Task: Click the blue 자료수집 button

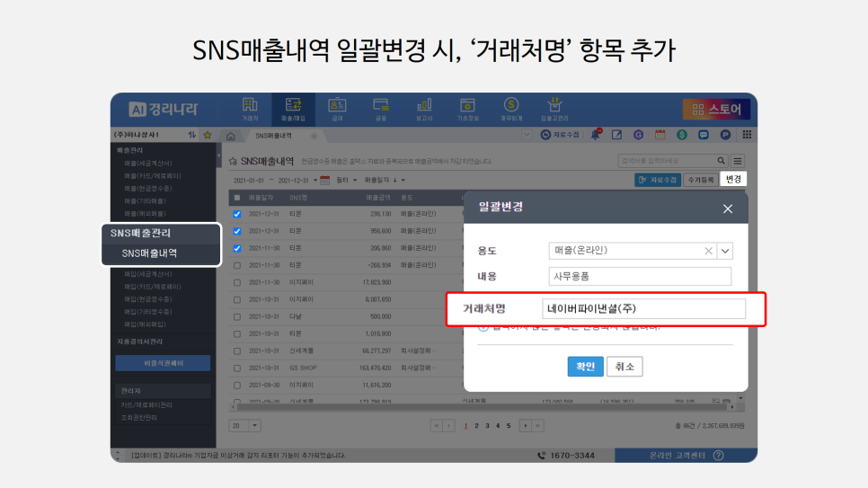Action: click(658, 180)
